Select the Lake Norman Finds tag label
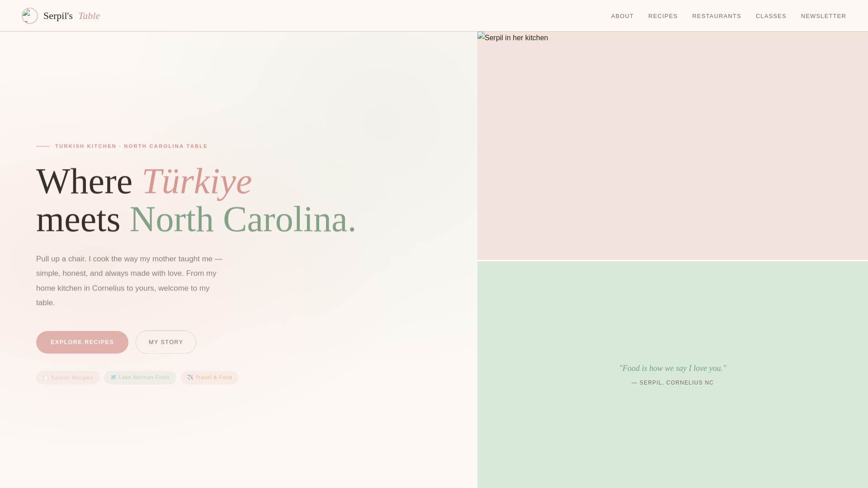This screenshot has height=488, width=868. pos(144,377)
